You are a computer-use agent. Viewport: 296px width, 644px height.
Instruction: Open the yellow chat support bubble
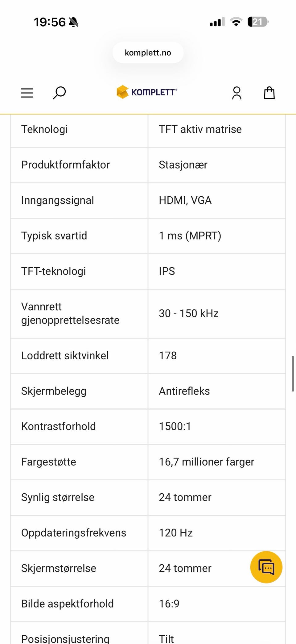click(266, 567)
